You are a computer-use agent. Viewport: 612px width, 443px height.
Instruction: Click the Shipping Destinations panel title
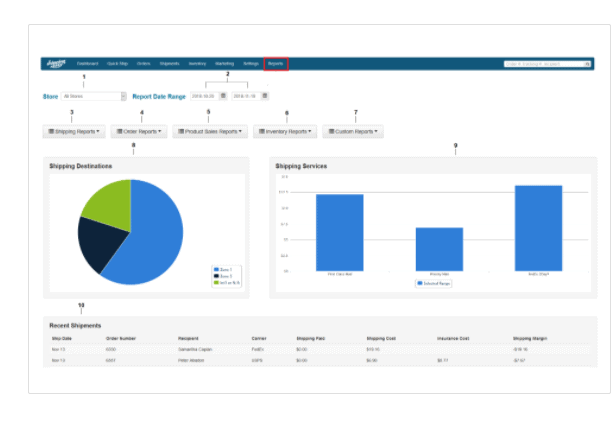tap(80, 166)
